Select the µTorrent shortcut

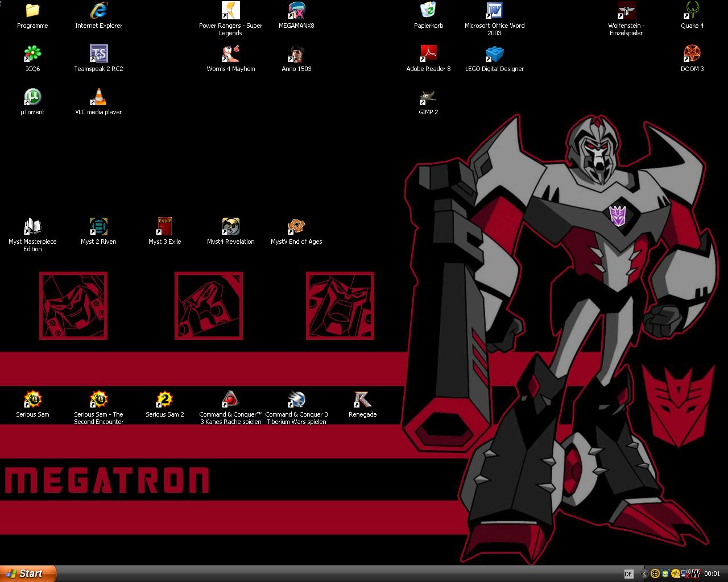[32, 102]
